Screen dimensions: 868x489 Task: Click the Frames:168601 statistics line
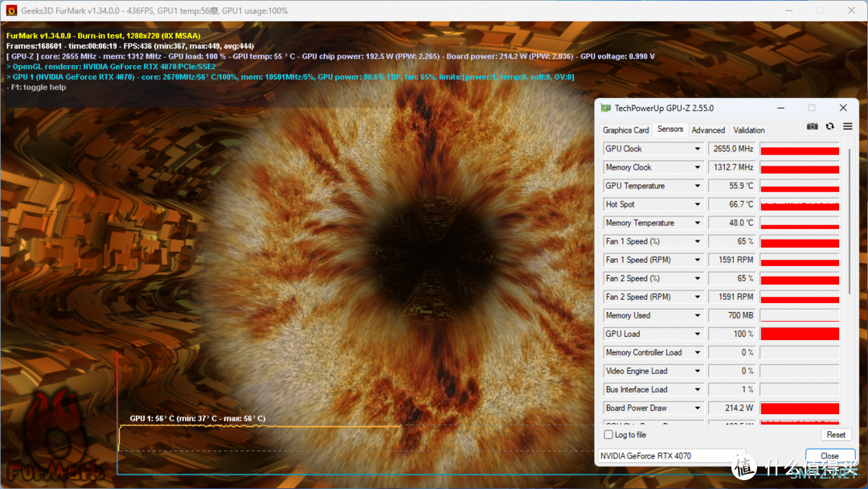(x=130, y=46)
